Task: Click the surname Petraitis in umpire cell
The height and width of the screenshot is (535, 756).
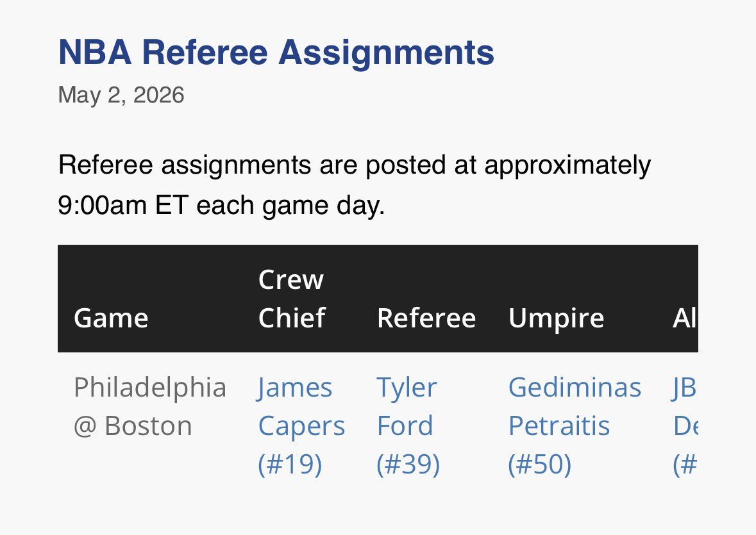Action: point(559,426)
